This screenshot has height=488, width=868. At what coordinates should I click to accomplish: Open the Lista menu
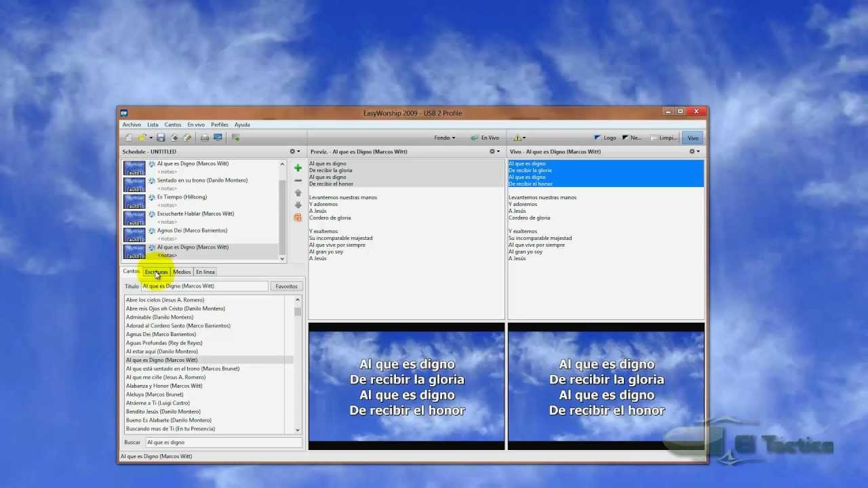coord(153,125)
